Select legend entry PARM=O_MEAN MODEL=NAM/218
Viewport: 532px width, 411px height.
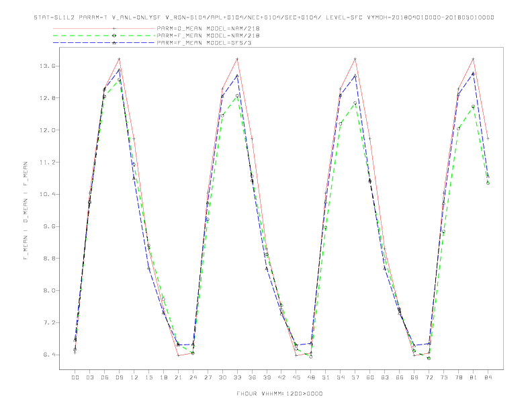[x=208, y=28]
